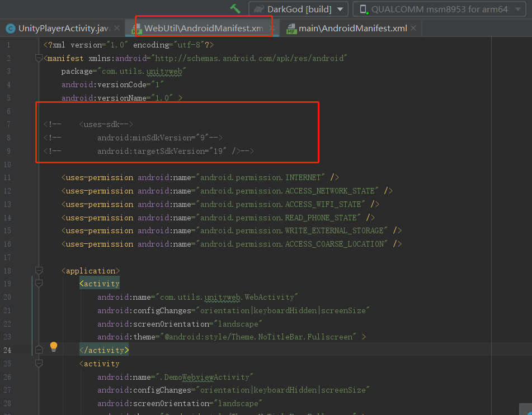Image resolution: width=532 pixels, height=415 pixels.
Task: Click the ACCESS_WIFI_STATE permission line
Action: coord(220,204)
